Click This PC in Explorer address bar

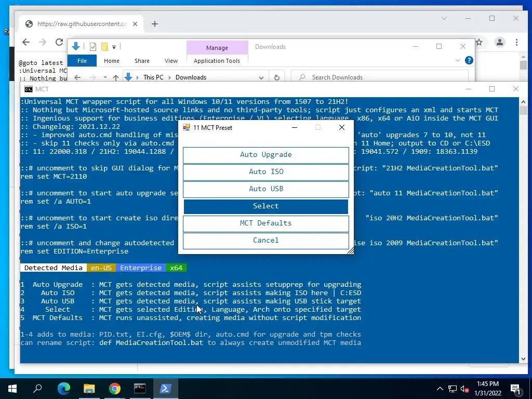[153, 77]
